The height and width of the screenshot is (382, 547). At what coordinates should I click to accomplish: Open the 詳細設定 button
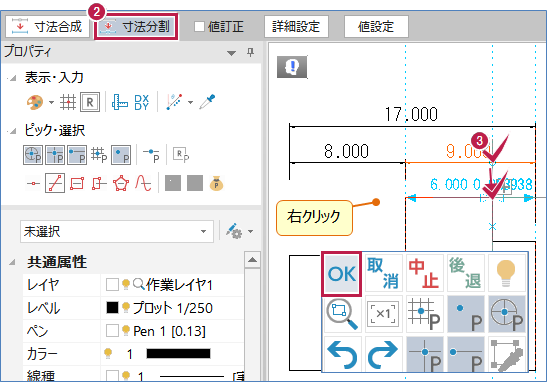tap(296, 27)
